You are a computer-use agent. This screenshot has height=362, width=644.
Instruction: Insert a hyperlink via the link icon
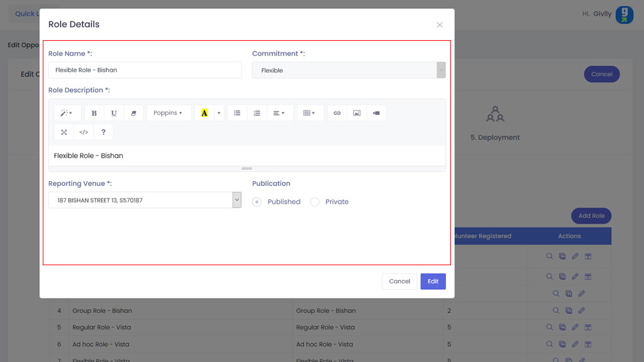pos(337,113)
